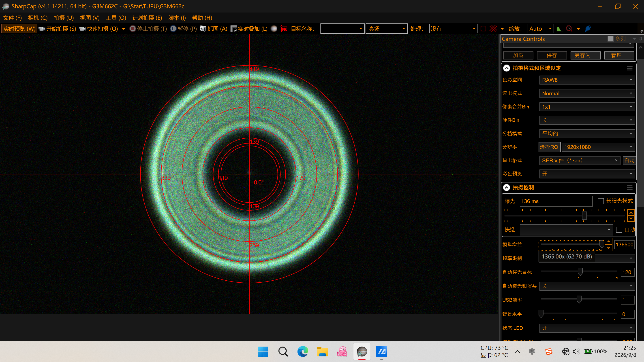The image size is (644, 362).
Task: Collapse the capture control section
Action: (506, 188)
